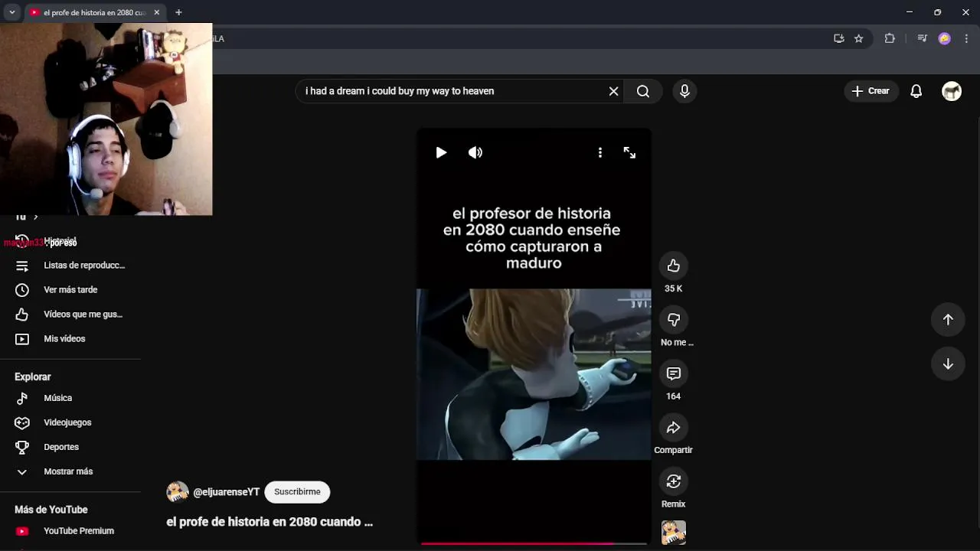Open the @eljuarenseYT channel link

click(227, 492)
